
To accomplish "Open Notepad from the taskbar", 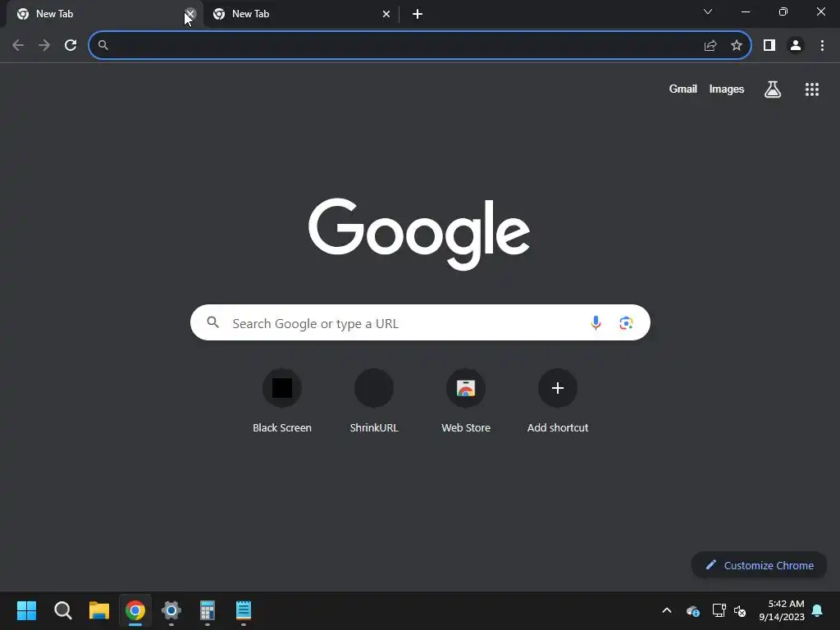I will click(243, 610).
